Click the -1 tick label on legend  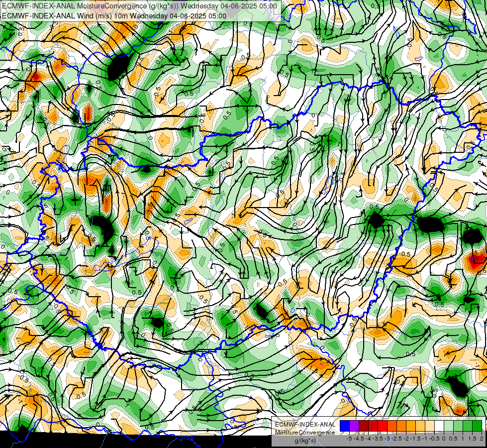click(425, 439)
